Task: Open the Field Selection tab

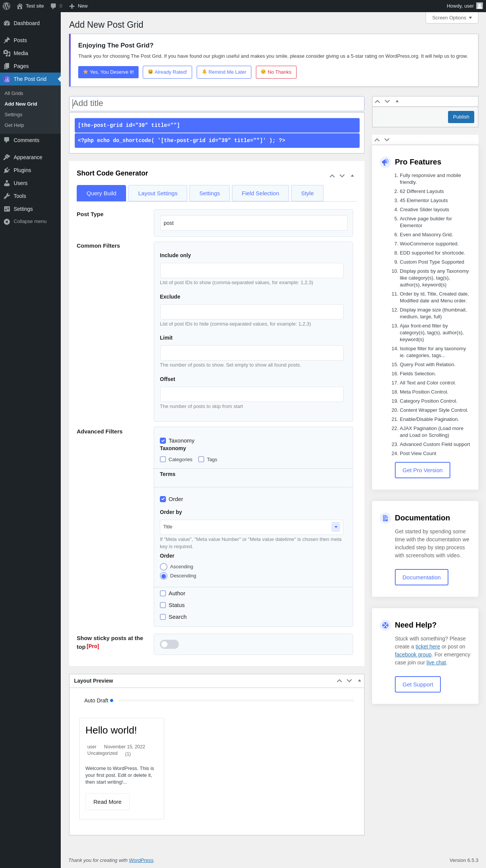Action: point(260,193)
